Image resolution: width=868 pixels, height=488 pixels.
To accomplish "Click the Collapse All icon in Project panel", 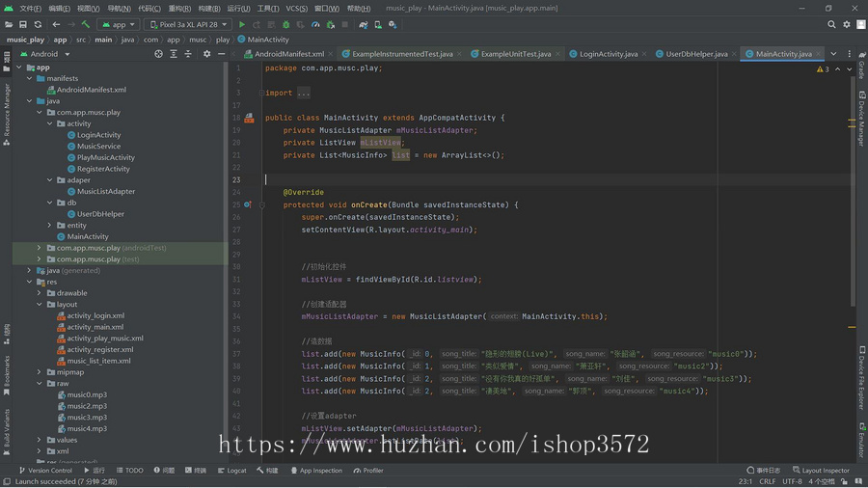I will 188,54.
